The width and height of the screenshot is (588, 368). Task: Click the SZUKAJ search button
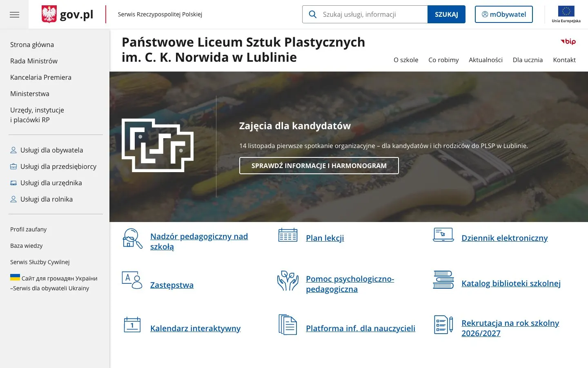(x=446, y=14)
